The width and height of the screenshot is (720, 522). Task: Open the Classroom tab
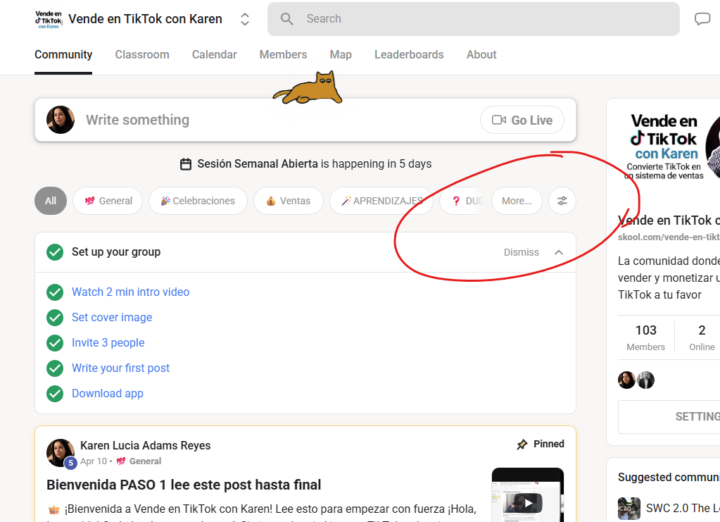142,55
